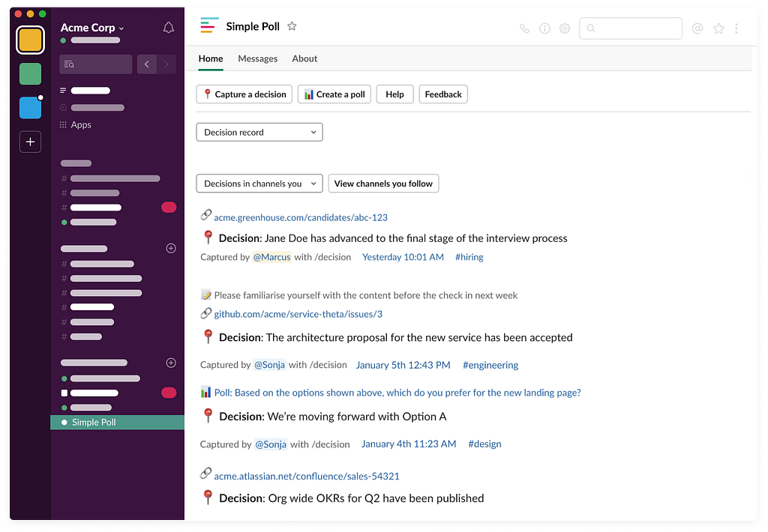
Task: Click the pin icon next to the architecture proposal decision
Action: tap(208, 336)
